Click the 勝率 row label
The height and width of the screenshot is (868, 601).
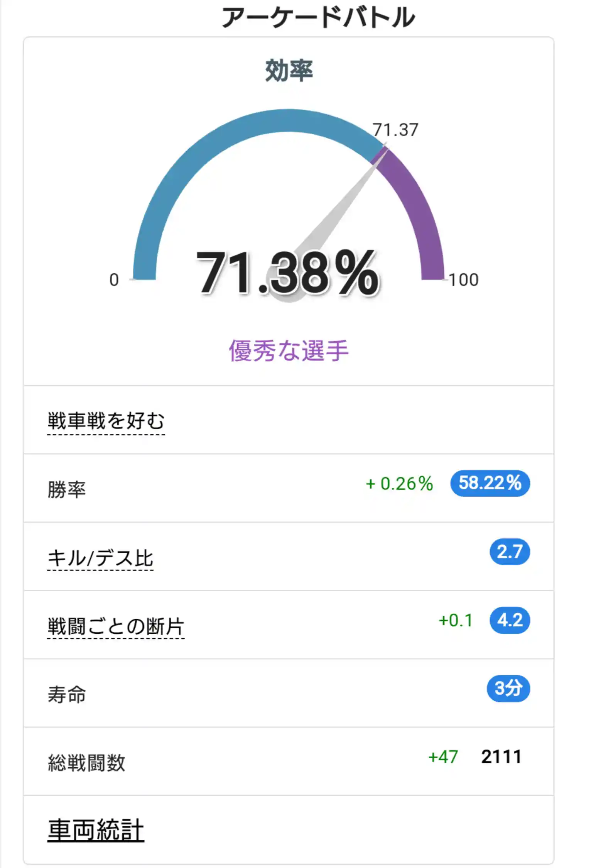[x=67, y=490]
